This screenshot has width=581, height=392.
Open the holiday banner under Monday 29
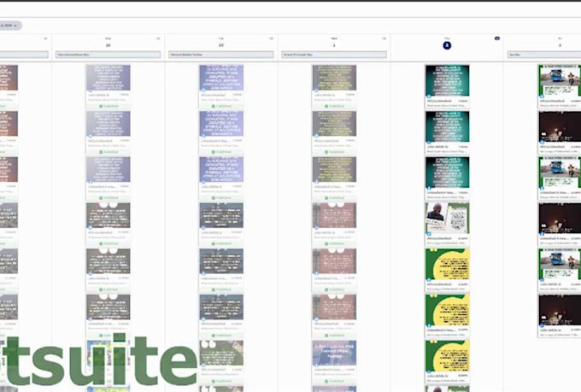tap(108, 55)
